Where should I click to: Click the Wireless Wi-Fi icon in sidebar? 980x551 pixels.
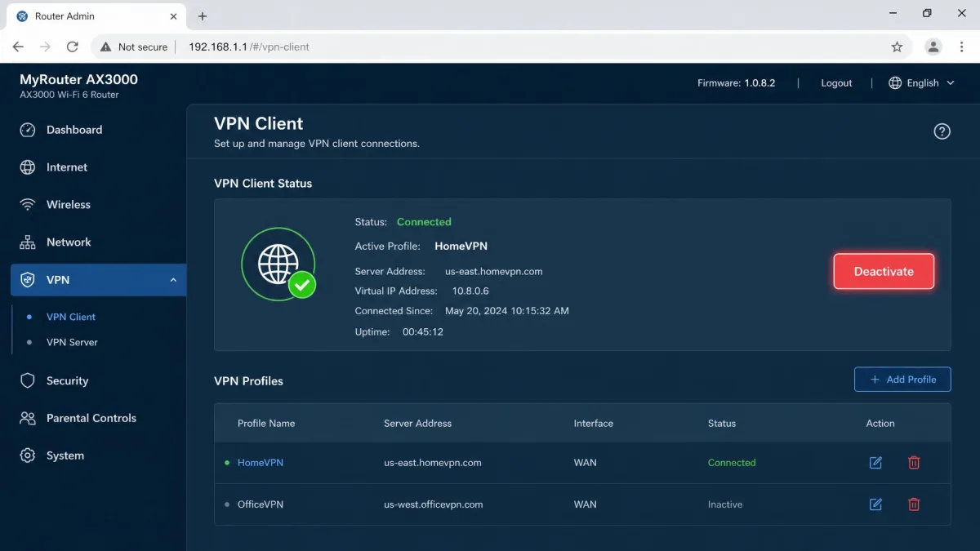pos(28,205)
